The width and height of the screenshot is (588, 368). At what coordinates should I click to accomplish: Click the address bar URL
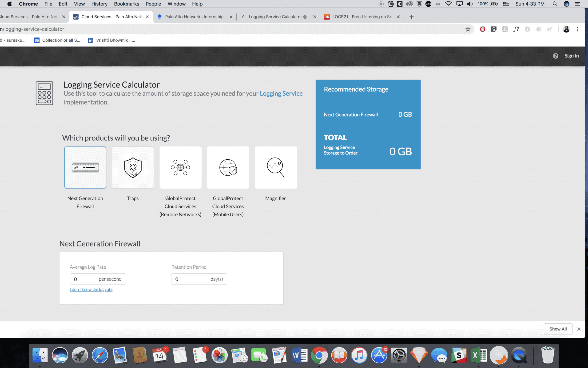[32, 29]
